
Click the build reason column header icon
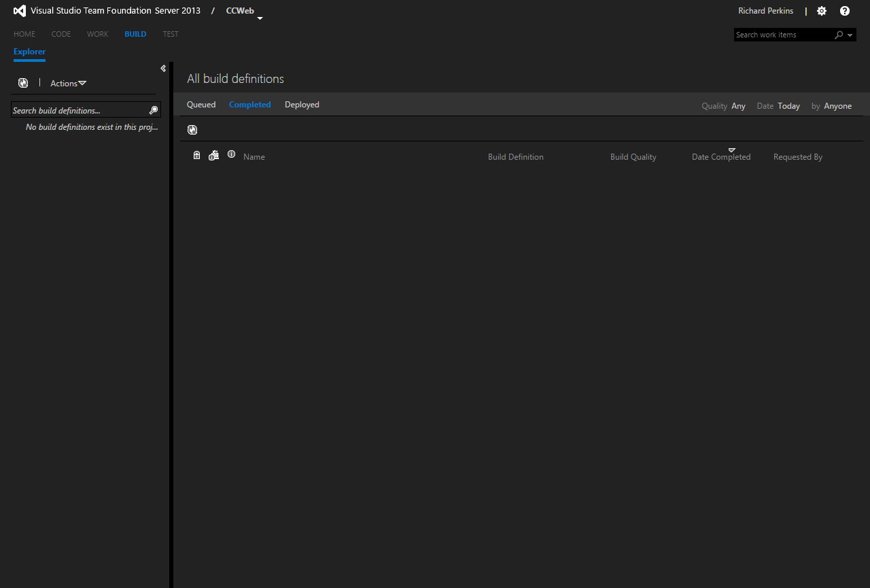point(213,155)
